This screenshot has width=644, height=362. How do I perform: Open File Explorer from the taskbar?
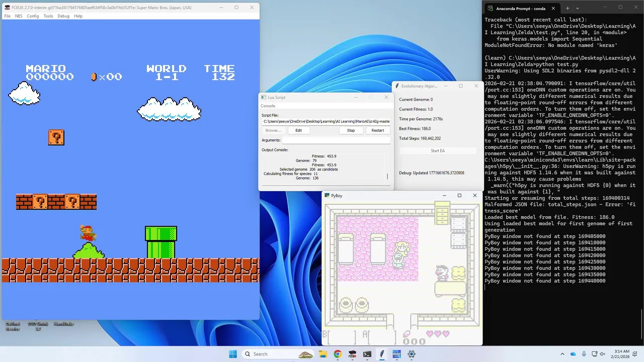[x=324, y=354]
